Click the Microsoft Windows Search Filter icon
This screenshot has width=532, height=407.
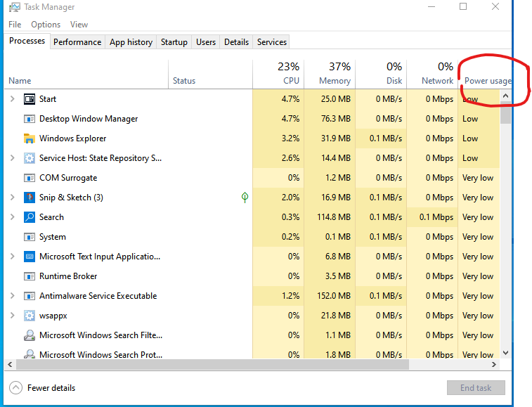tap(30, 335)
